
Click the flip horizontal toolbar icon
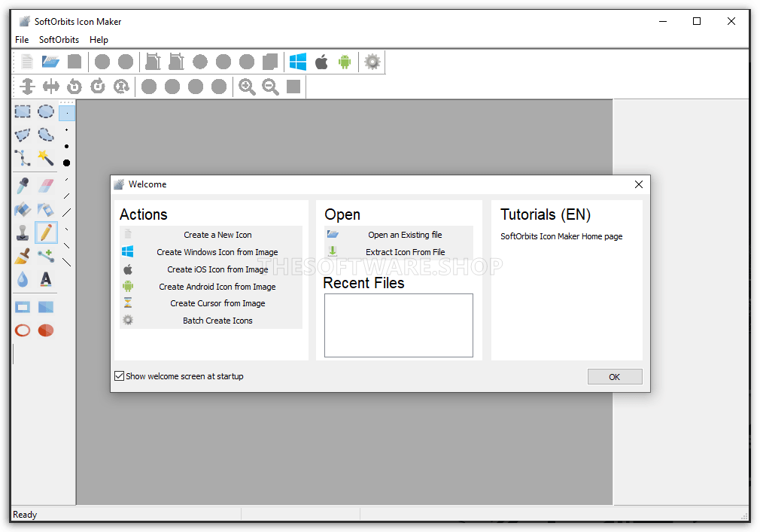pyautogui.click(x=51, y=87)
